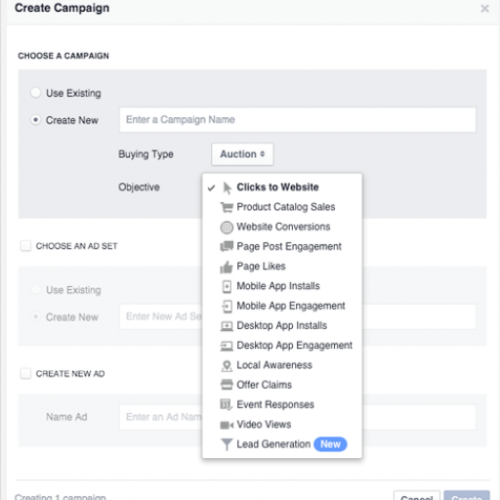Click the map pin icon for Local Awareness

[x=227, y=366]
